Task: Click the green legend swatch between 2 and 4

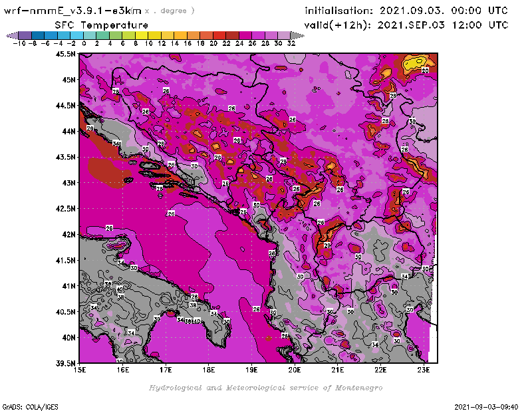Action: coord(103,35)
